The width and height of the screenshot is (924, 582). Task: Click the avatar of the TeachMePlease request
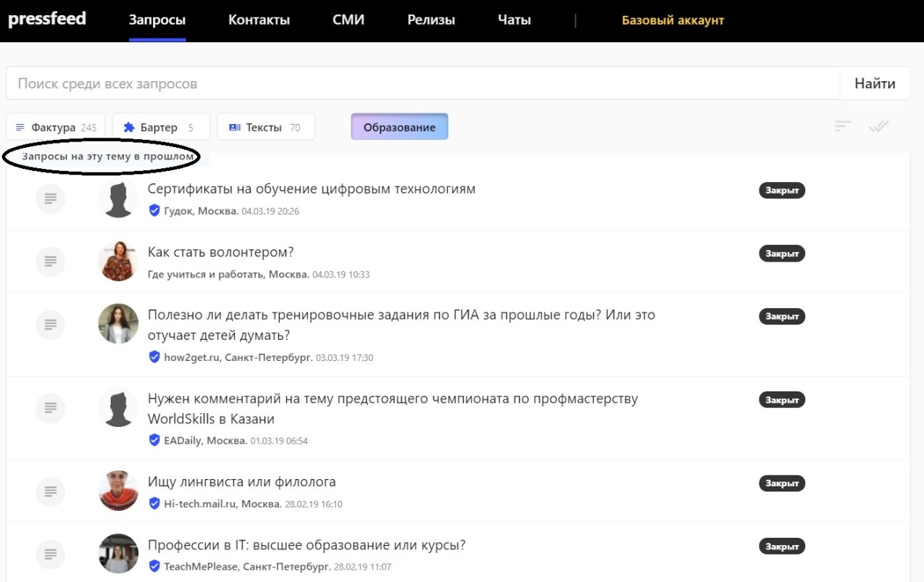click(118, 554)
